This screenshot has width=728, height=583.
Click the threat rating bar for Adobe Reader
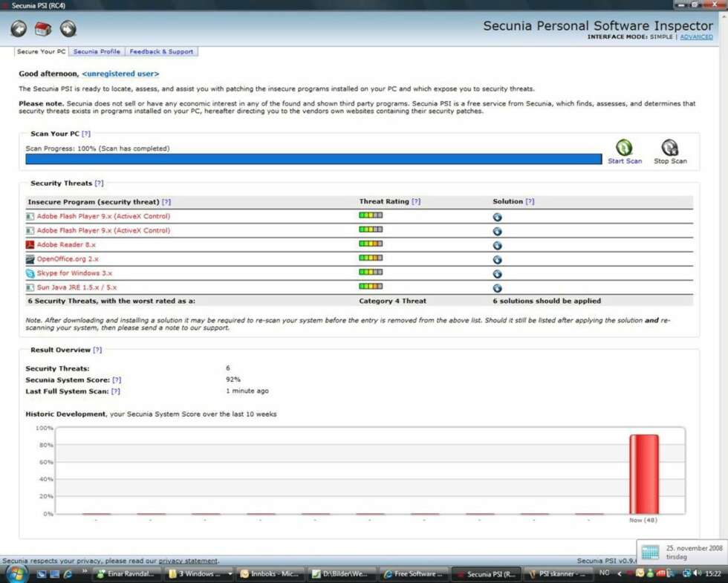[371, 244]
